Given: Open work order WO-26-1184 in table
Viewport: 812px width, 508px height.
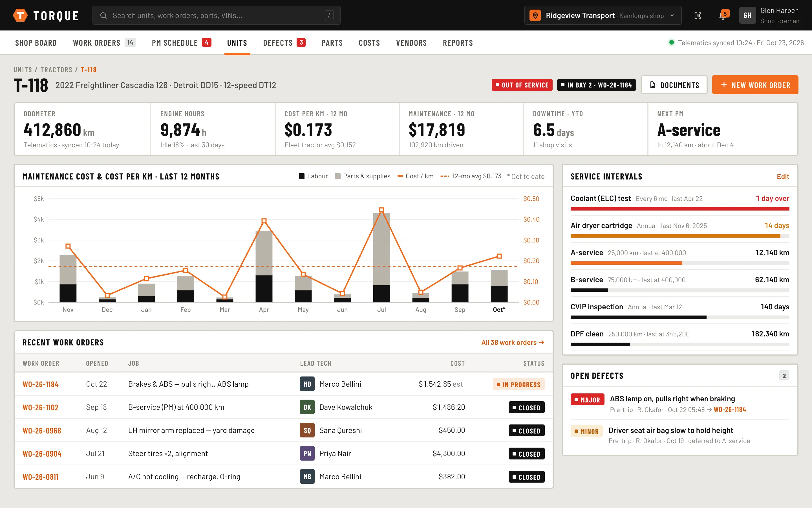Looking at the screenshot, I should click(41, 384).
